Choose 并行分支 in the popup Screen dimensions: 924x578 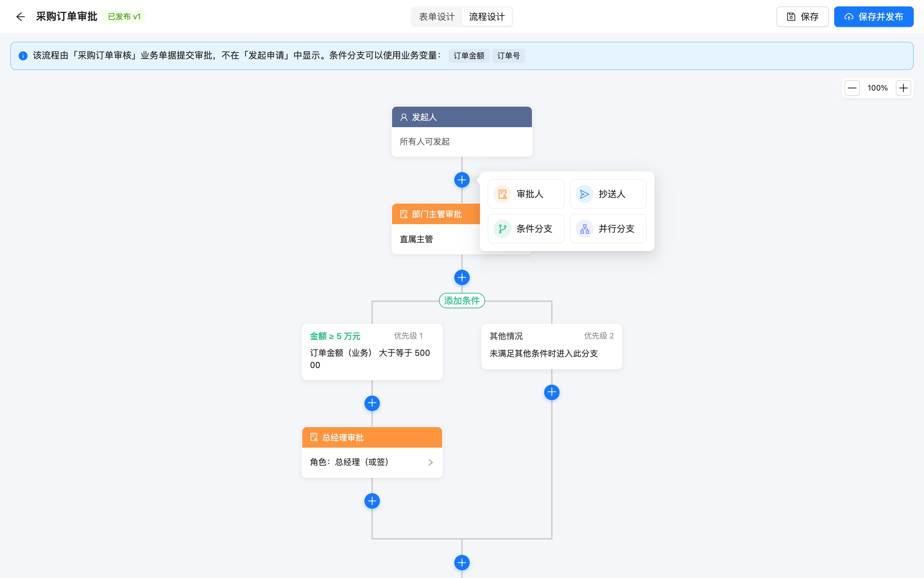point(608,229)
